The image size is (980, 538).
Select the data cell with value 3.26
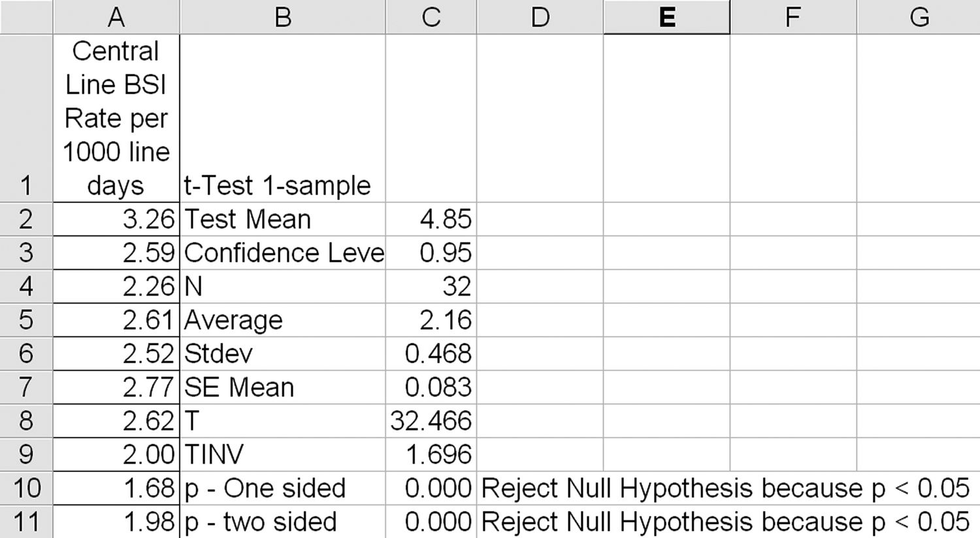click(116, 219)
